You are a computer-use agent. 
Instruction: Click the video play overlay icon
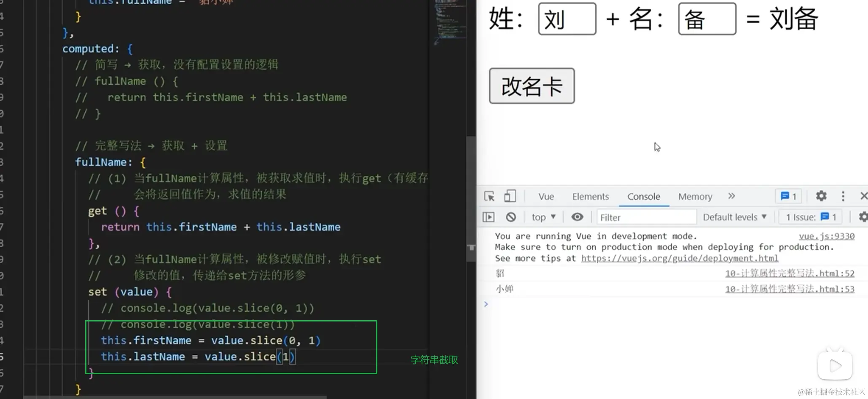[x=835, y=365]
